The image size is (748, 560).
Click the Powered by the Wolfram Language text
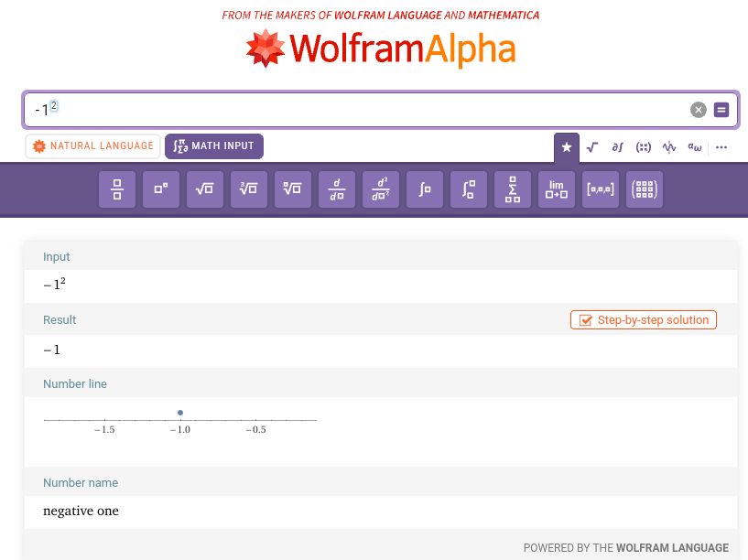click(x=626, y=548)
